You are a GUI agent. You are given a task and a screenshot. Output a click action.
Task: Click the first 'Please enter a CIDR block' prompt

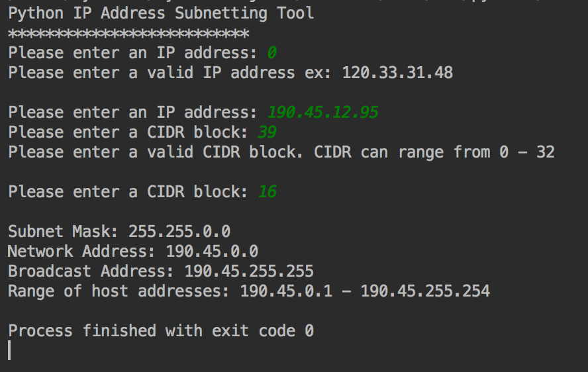128,132
